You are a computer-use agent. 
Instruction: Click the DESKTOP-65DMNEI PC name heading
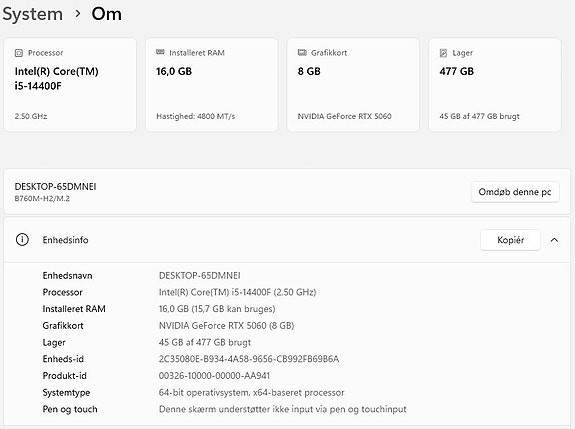[55, 187]
